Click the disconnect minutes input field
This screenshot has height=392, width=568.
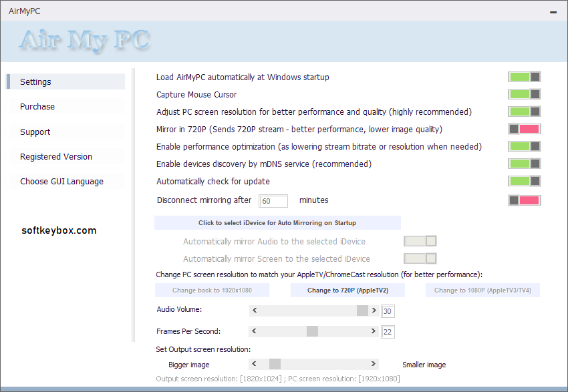pyautogui.click(x=273, y=200)
